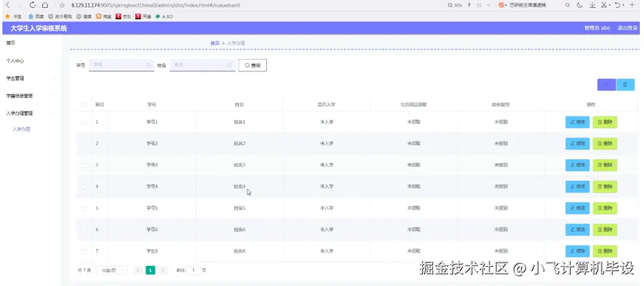This screenshot has height=286, width=644.
Task: Click 删除 for row 学号4
Action: 605,186
